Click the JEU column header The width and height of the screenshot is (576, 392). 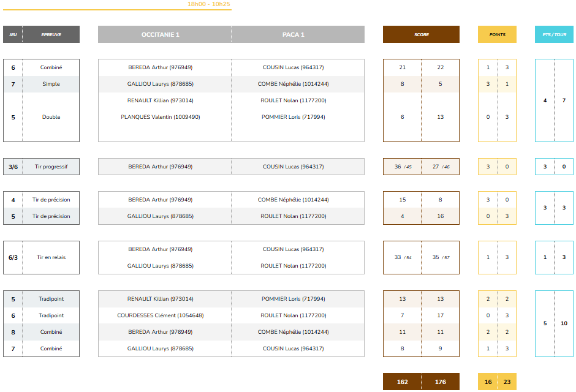13,35
